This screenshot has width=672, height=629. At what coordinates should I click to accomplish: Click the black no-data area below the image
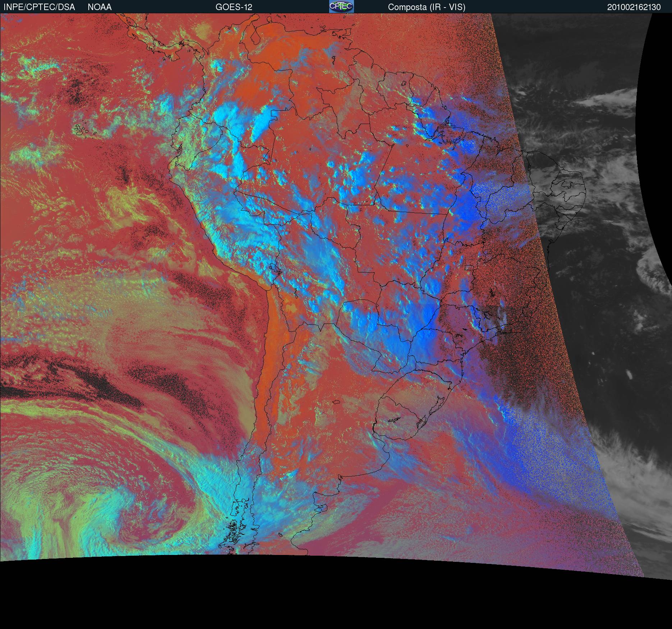323,597
